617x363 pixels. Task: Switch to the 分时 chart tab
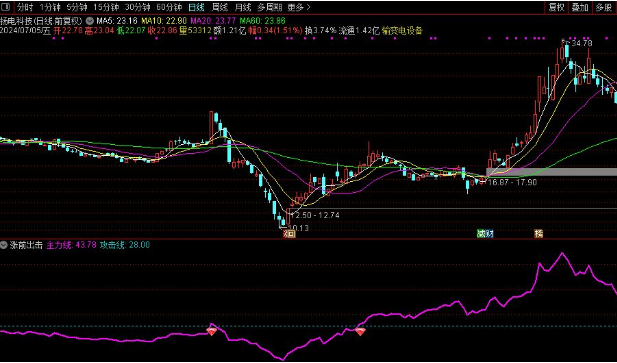coord(25,7)
